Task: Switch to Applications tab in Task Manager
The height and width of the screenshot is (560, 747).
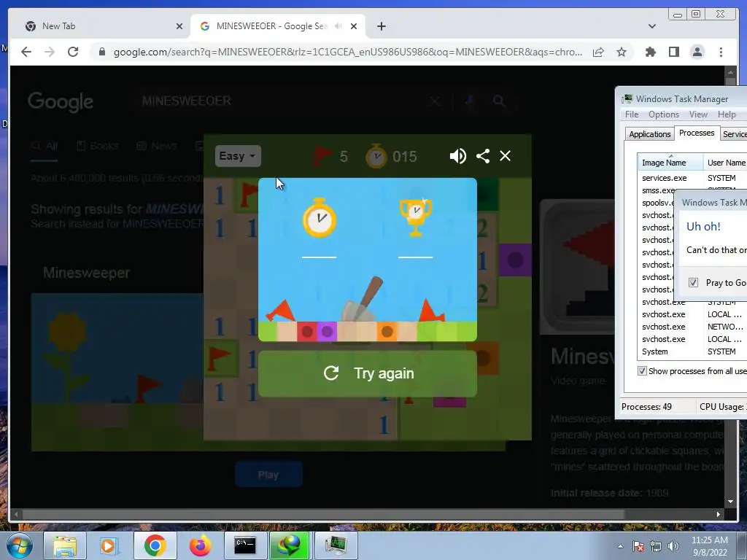Action: [x=650, y=134]
